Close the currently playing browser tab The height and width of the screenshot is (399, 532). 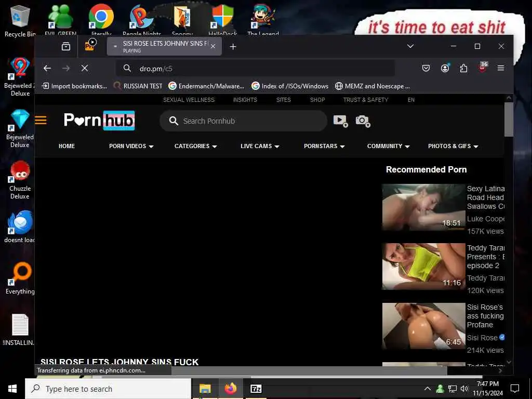[x=212, y=46]
